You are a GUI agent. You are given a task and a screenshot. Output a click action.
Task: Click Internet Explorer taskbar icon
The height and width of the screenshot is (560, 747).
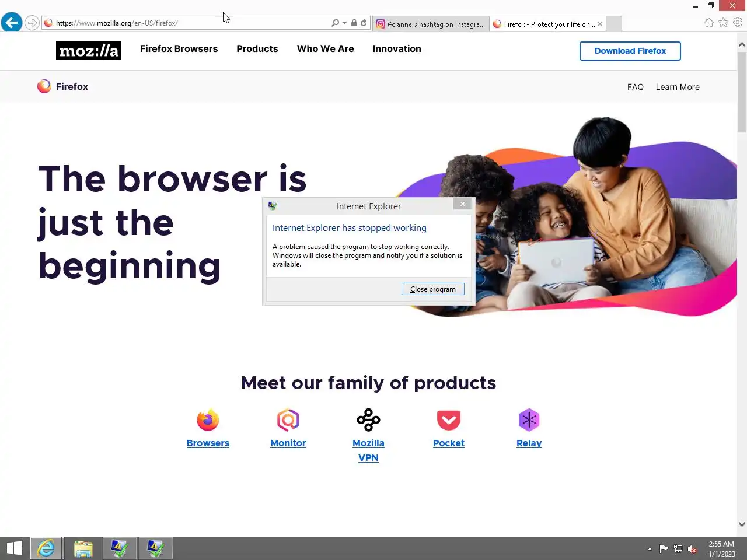pos(46,548)
